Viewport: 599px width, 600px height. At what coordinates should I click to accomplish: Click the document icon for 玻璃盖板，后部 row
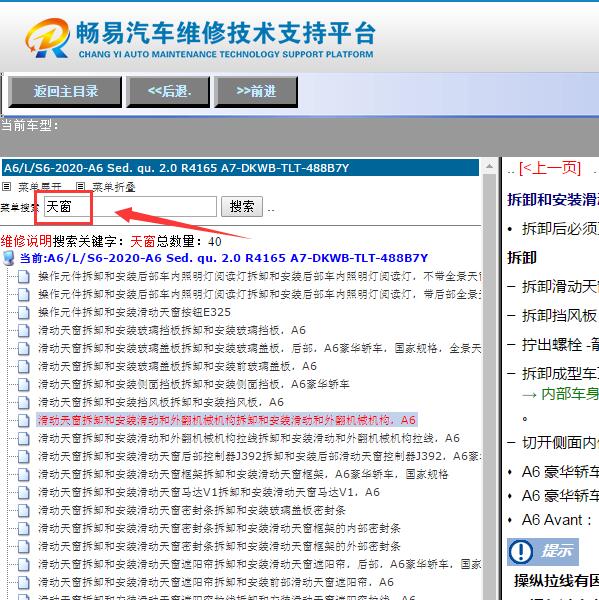point(23,348)
